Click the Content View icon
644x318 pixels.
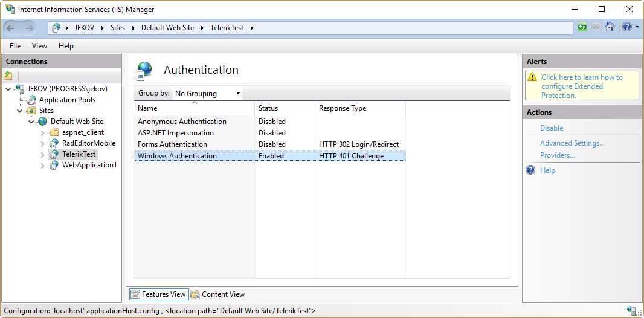point(195,294)
